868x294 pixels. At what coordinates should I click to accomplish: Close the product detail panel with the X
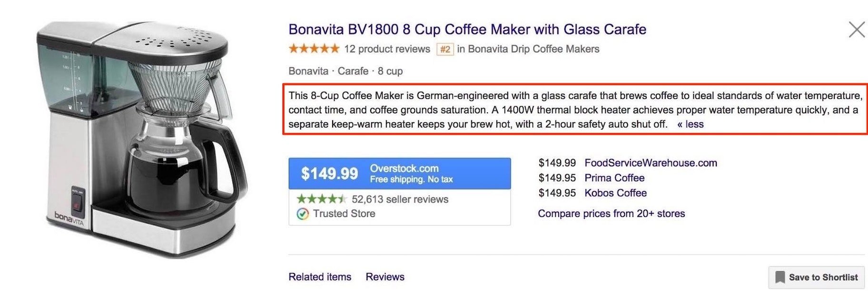click(857, 29)
